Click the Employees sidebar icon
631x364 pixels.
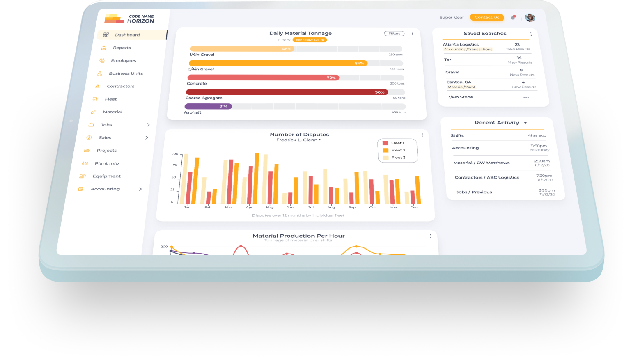[x=102, y=61]
